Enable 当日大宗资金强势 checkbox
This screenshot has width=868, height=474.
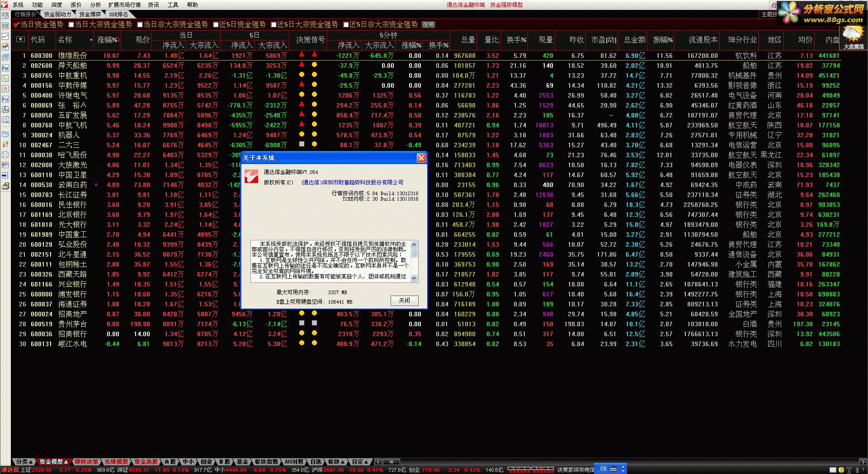pos(71,24)
